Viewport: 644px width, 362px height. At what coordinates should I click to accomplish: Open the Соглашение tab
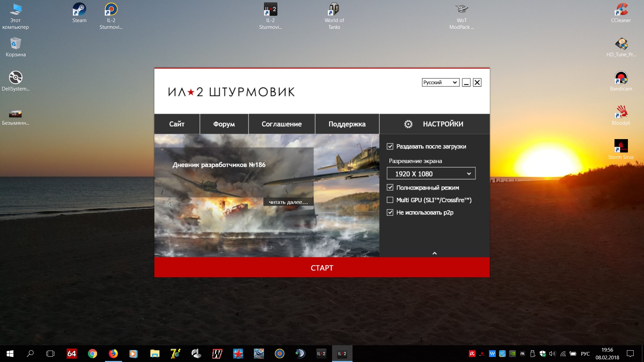[281, 124]
